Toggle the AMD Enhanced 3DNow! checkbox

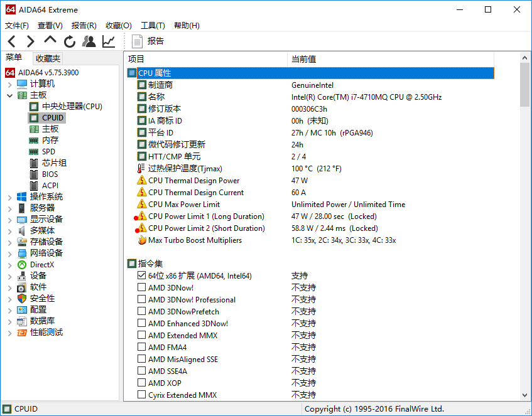tap(141, 323)
